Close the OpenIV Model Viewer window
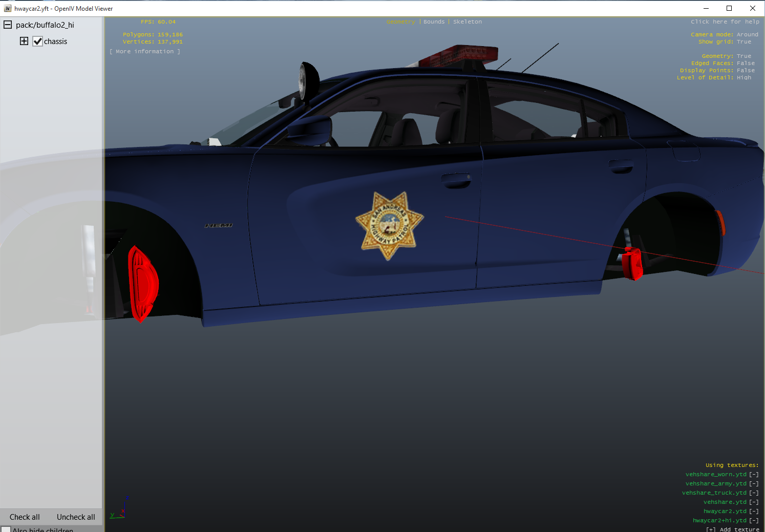The image size is (765, 532). coord(753,8)
